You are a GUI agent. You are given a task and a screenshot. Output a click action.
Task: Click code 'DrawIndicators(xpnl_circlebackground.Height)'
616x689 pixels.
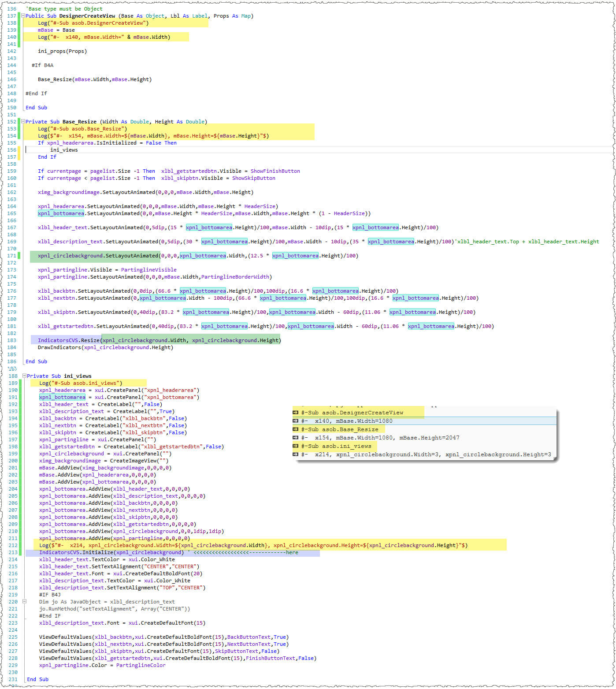[x=106, y=347]
